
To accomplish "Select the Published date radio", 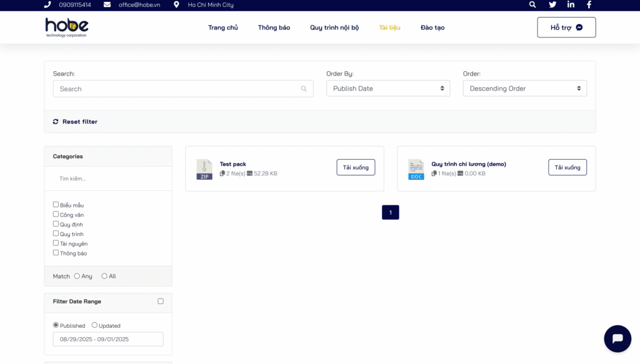I will pyautogui.click(x=56, y=325).
